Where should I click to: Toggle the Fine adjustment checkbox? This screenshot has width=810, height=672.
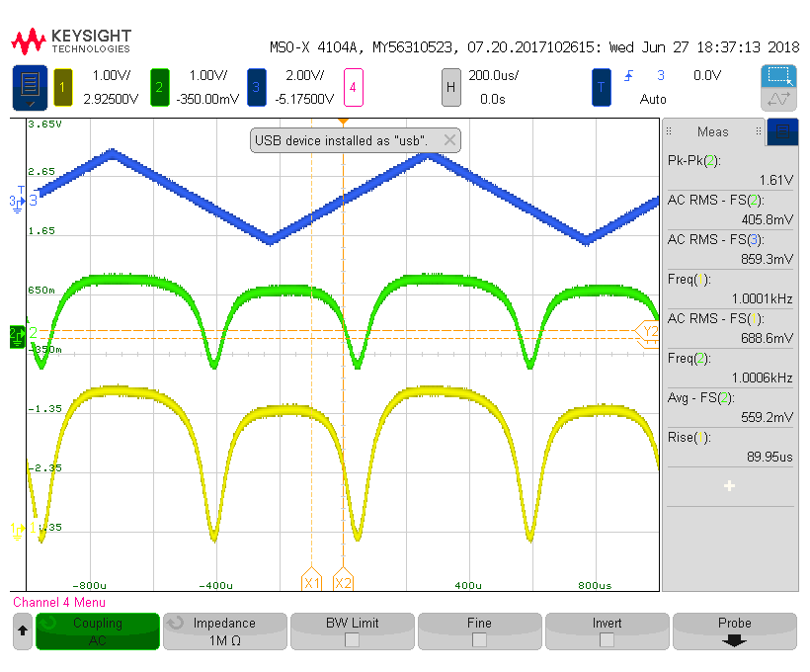479,639
